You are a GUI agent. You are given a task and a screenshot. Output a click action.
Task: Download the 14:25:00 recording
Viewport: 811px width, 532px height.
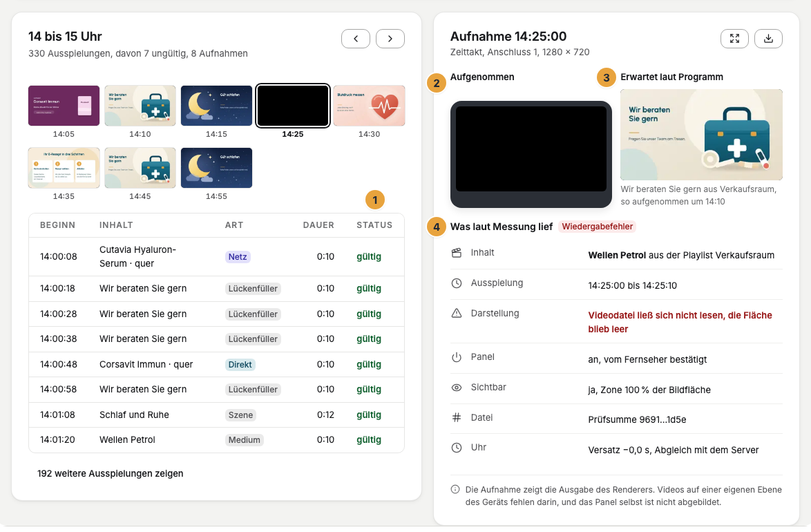tap(768, 38)
